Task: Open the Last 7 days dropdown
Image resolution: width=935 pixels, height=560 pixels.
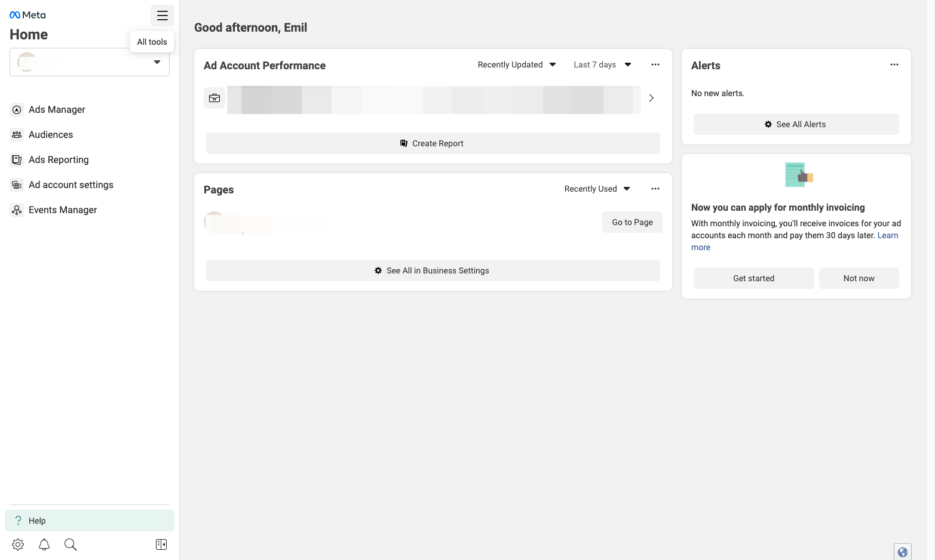Action: [x=602, y=64]
